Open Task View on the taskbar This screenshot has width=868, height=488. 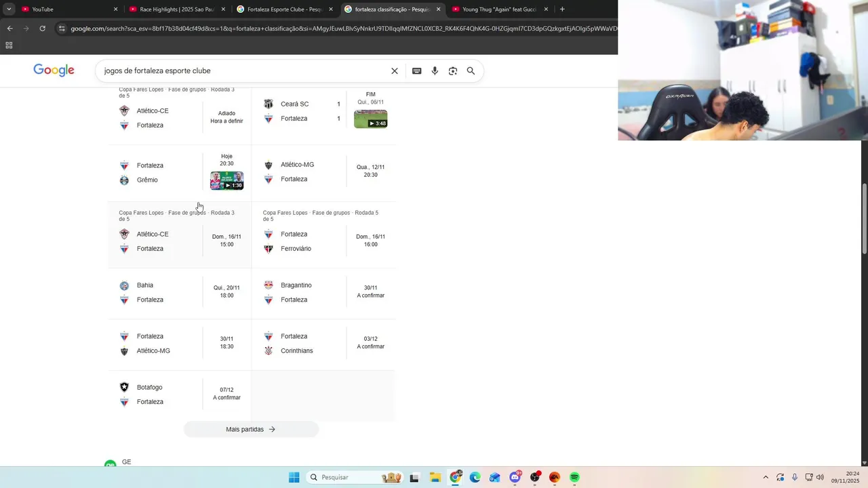[x=415, y=478]
